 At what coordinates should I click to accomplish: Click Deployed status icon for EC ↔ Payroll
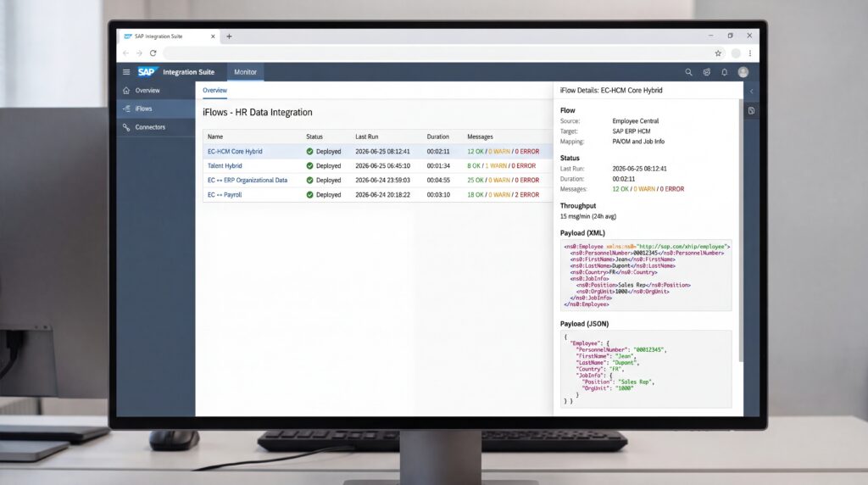pyautogui.click(x=309, y=195)
